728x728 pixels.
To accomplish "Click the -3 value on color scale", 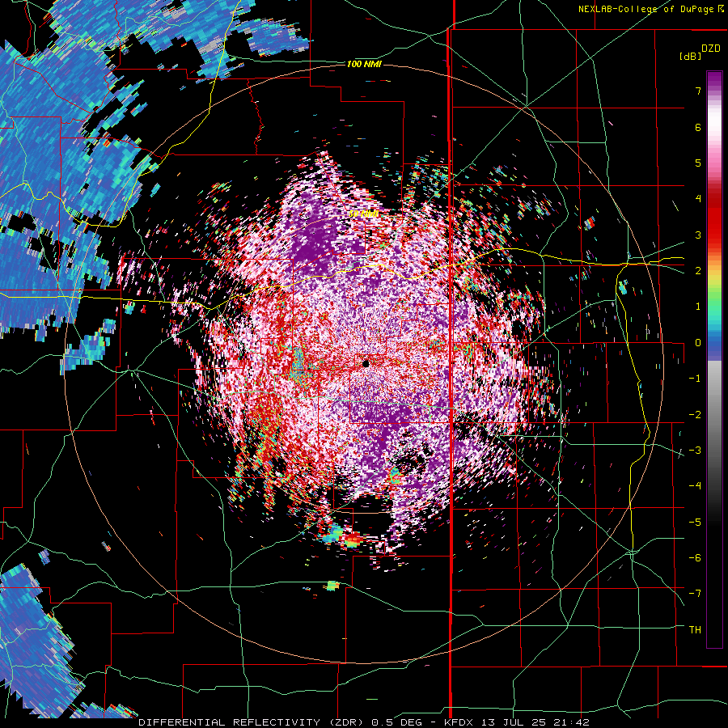I will click(x=695, y=450).
